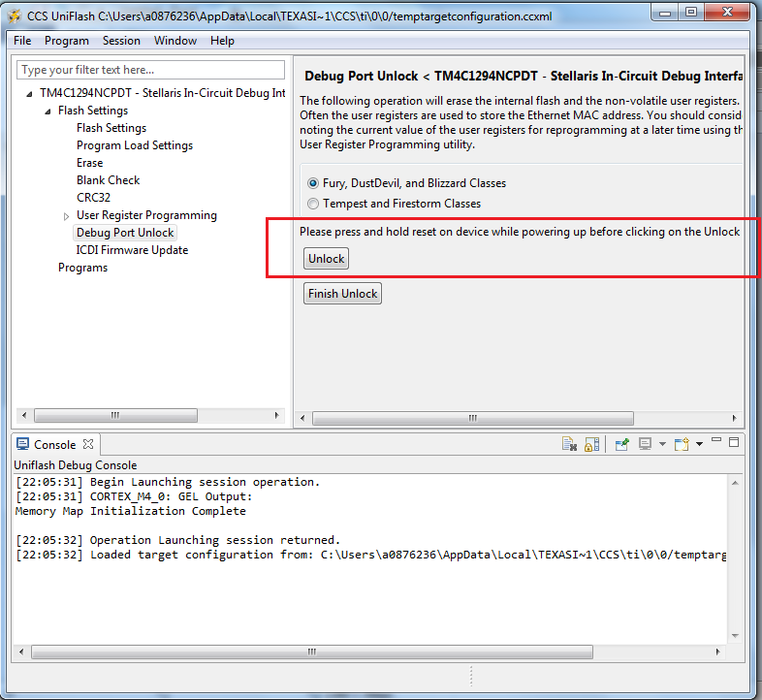Select the Programs tree item

(82, 268)
